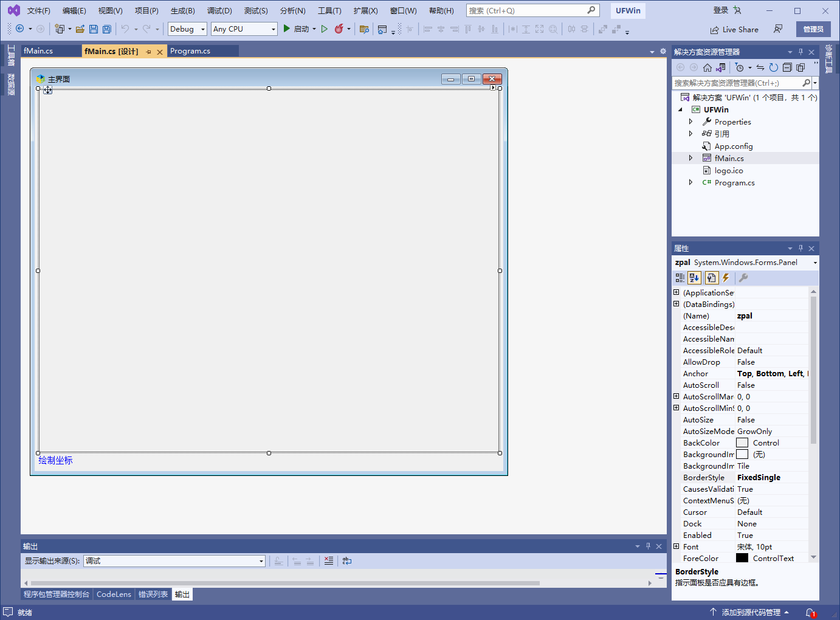Viewport: 840px width, 620px height.
Task: Switch views icon in Solution Explorer toolbar
Action: click(721, 67)
